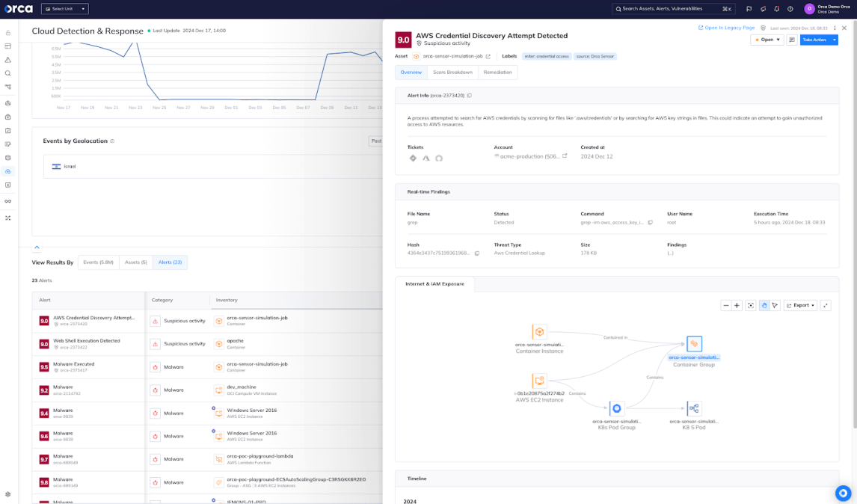Viewport: 857px width, 504px height.
Task: Open the help question mark icon
Action: [x=790, y=9]
